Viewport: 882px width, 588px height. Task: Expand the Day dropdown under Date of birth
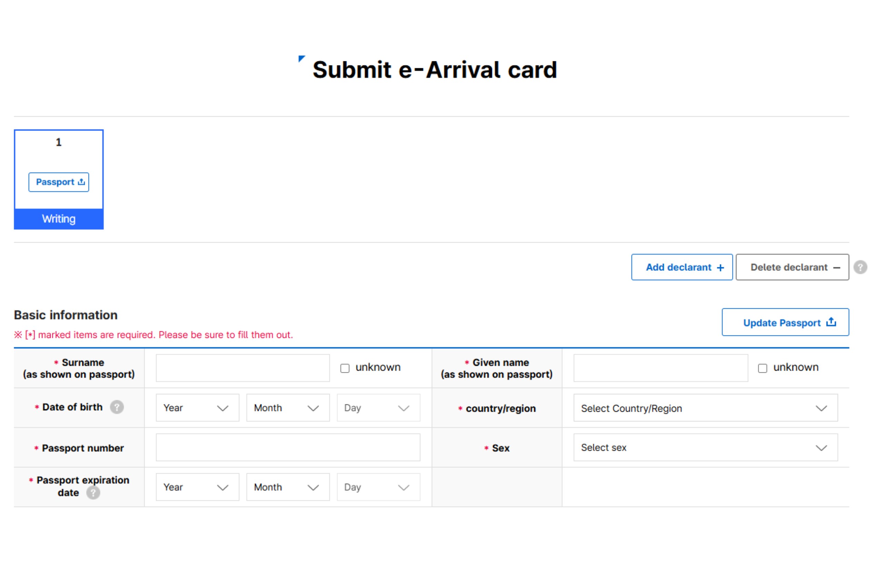(378, 408)
